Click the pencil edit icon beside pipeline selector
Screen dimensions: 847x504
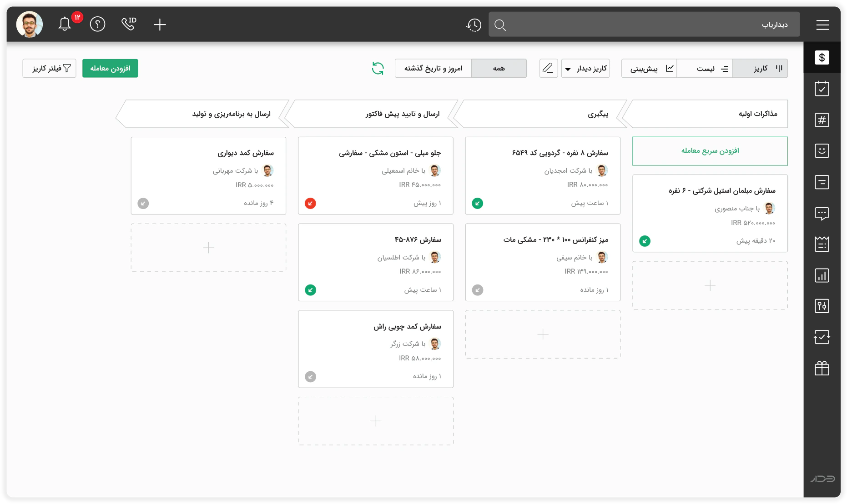pyautogui.click(x=549, y=68)
